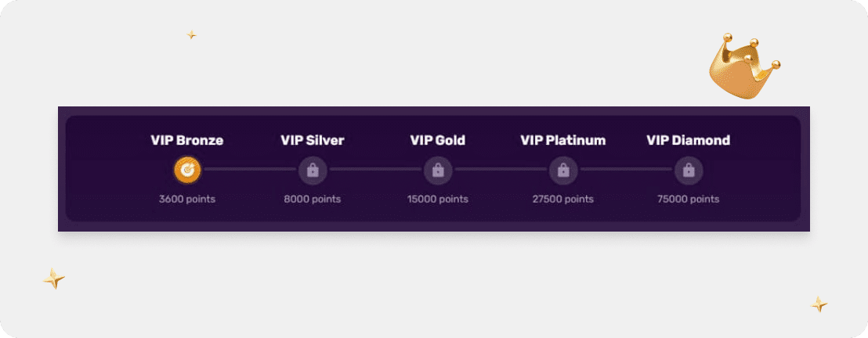Click the VIP Silver lock icon

click(313, 169)
